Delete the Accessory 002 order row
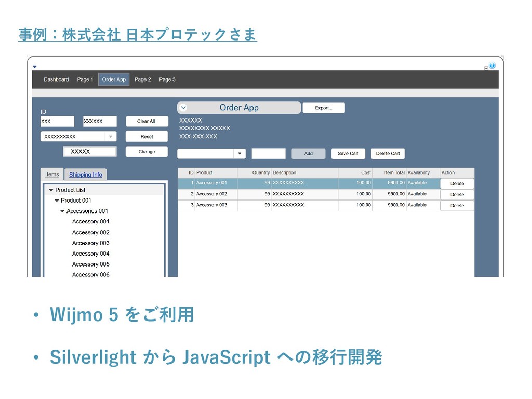The image size is (532, 399). [457, 194]
